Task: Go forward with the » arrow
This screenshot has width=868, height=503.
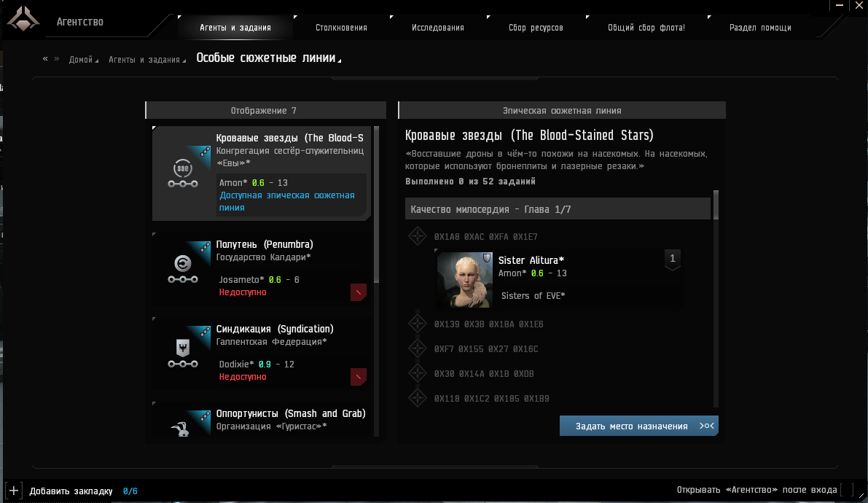Action: pyautogui.click(x=56, y=59)
